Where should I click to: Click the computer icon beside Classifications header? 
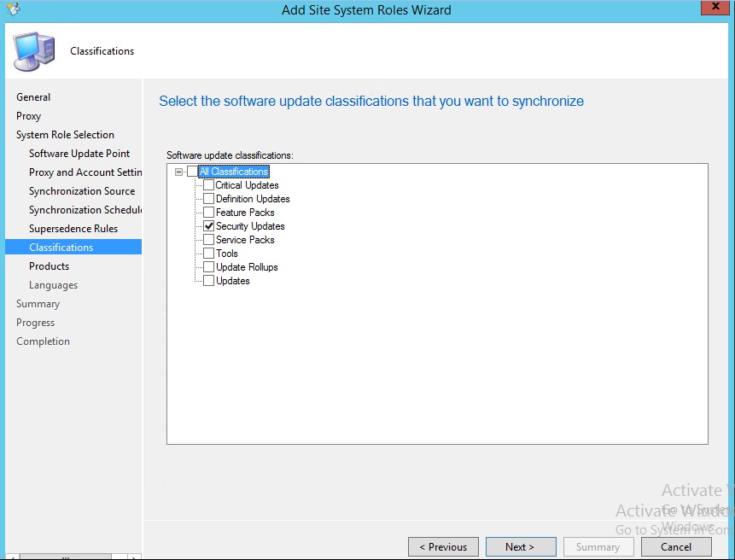[x=34, y=51]
